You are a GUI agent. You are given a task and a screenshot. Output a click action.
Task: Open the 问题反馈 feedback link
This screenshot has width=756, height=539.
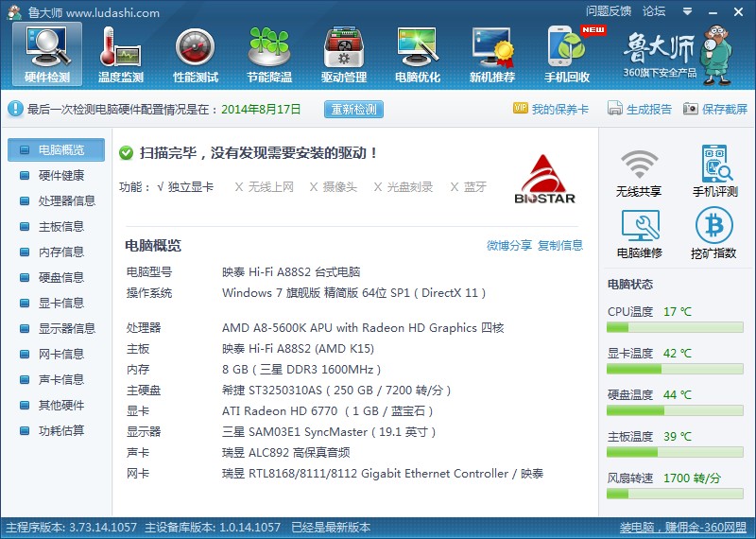(x=609, y=11)
